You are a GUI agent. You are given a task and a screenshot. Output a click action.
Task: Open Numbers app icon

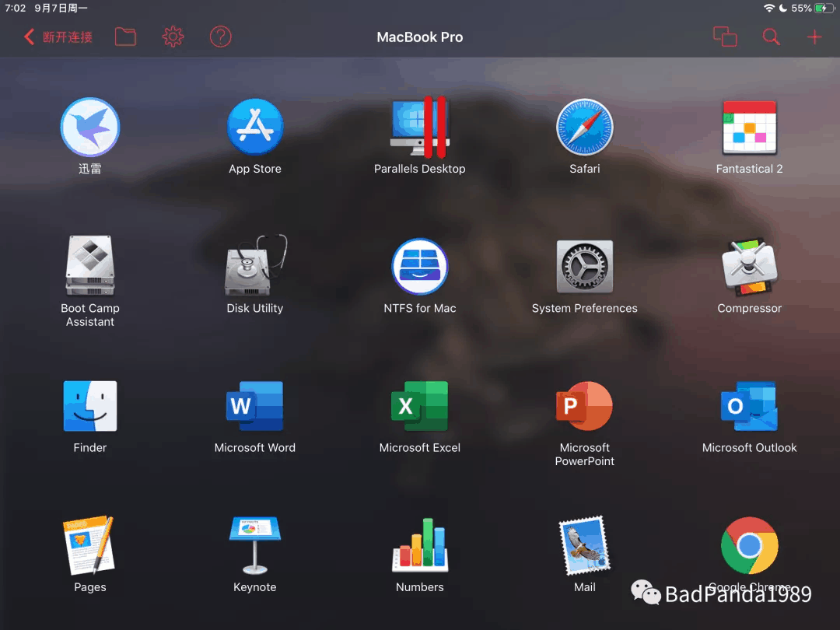tap(420, 545)
